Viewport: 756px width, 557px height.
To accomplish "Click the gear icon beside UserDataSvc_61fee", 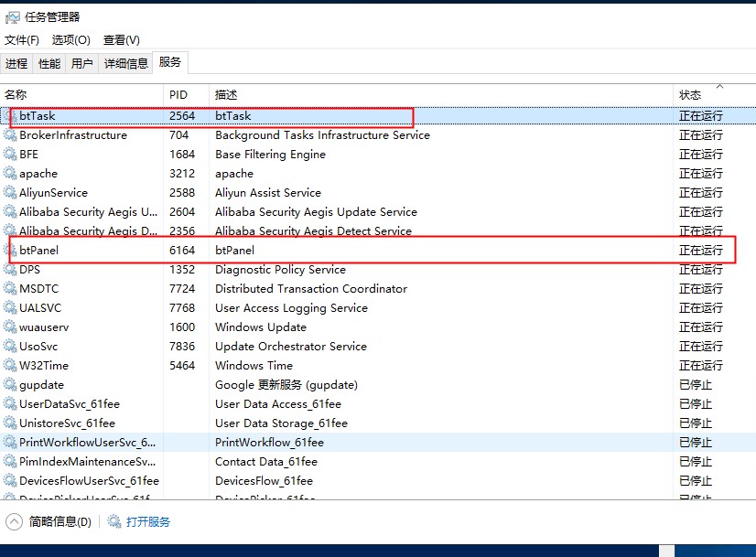I will pyautogui.click(x=10, y=404).
